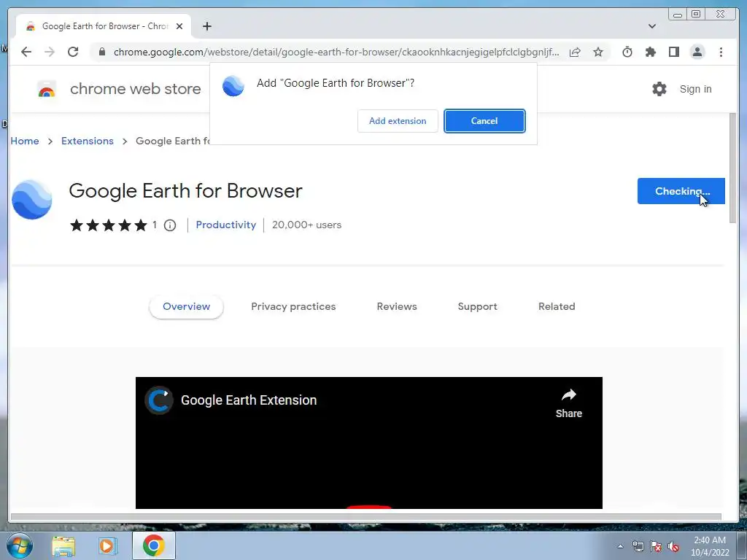The height and width of the screenshot is (560, 747).
Task: Click the Chrome taskbar icon
Action: (x=153, y=545)
